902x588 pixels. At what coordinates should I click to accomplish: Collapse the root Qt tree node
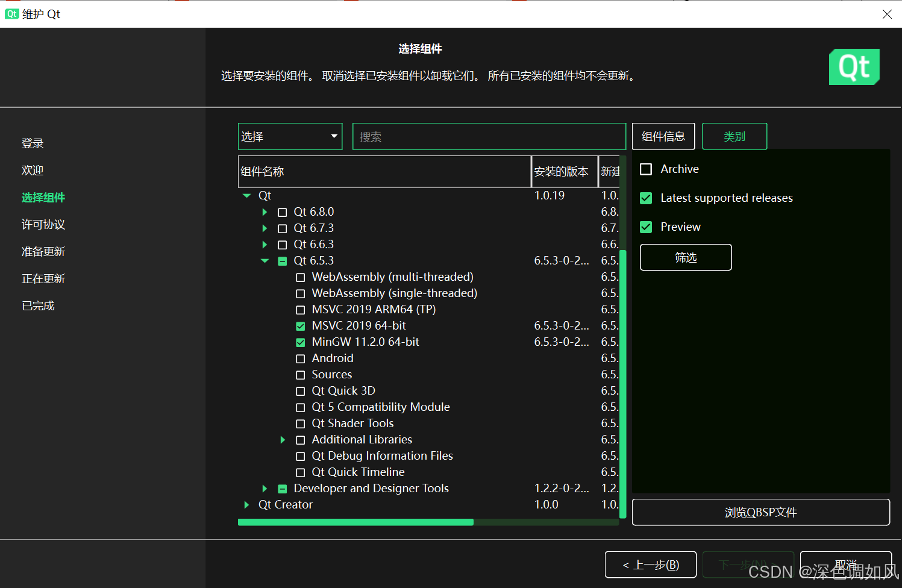click(x=246, y=196)
